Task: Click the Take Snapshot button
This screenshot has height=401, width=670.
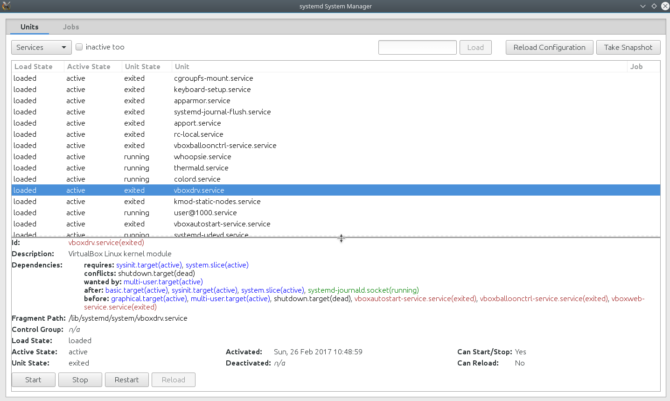Action: click(628, 47)
